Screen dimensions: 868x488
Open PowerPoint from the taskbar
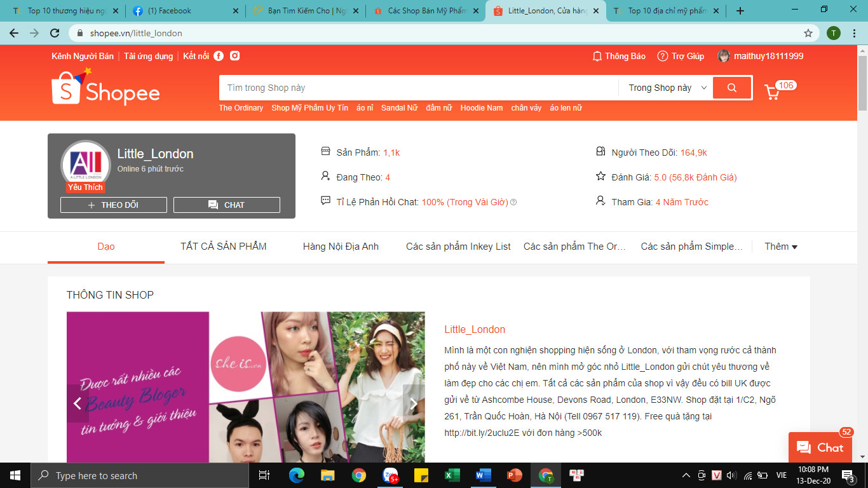tap(515, 475)
